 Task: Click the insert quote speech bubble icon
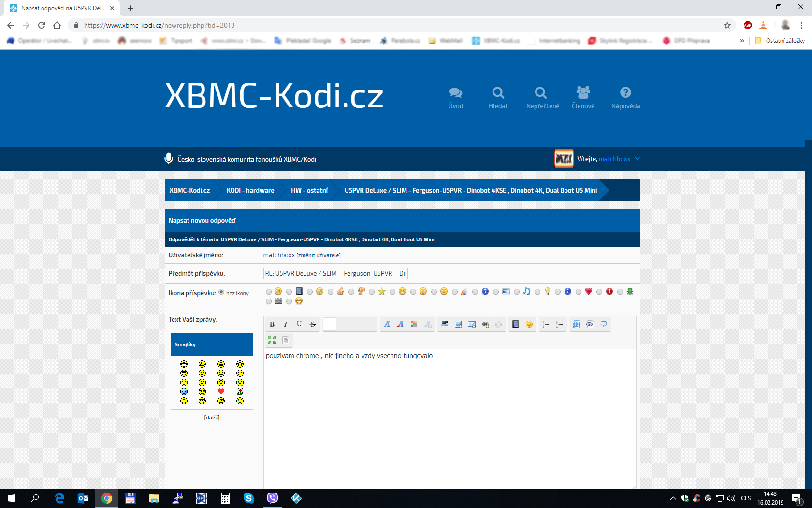[x=604, y=324]
